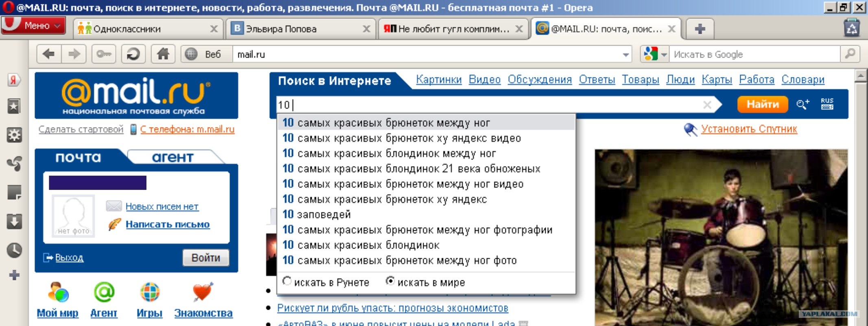Switch to the агент tab

(x=173, y=157)
